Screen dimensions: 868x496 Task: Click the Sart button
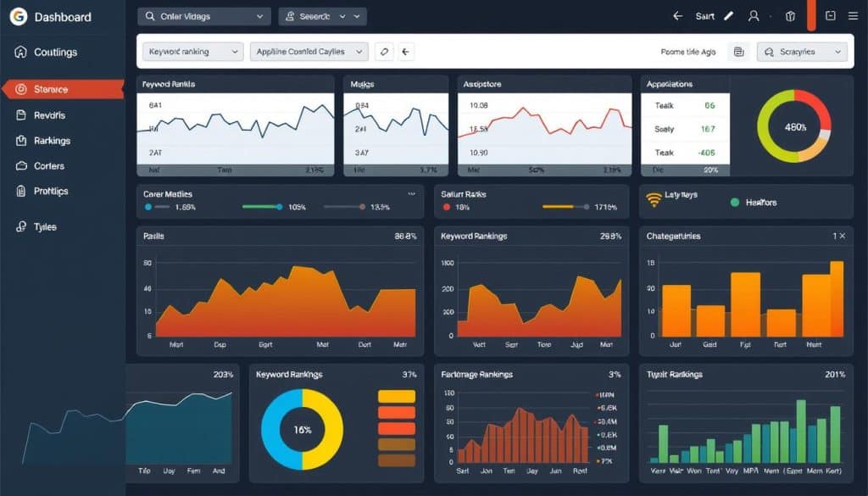[704, 17]
